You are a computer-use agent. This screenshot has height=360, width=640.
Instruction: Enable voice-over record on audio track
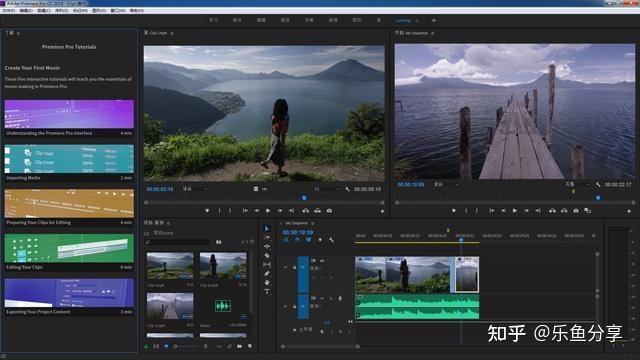(x=340, y=298)
